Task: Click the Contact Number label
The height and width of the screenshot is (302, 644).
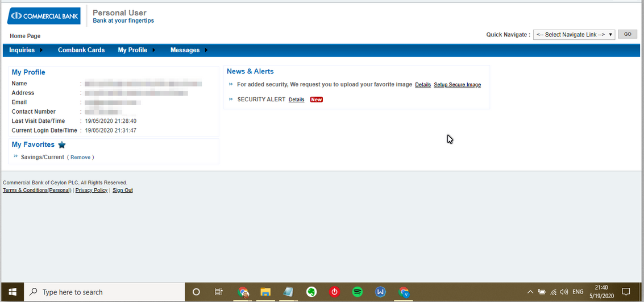Action: (34, 112)
